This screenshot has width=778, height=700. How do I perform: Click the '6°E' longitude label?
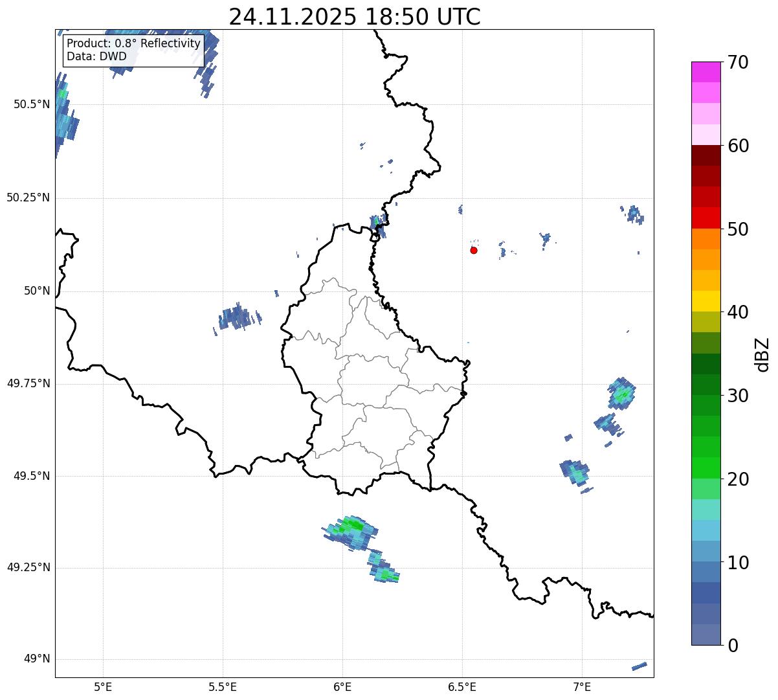click(x=342, y=688)
